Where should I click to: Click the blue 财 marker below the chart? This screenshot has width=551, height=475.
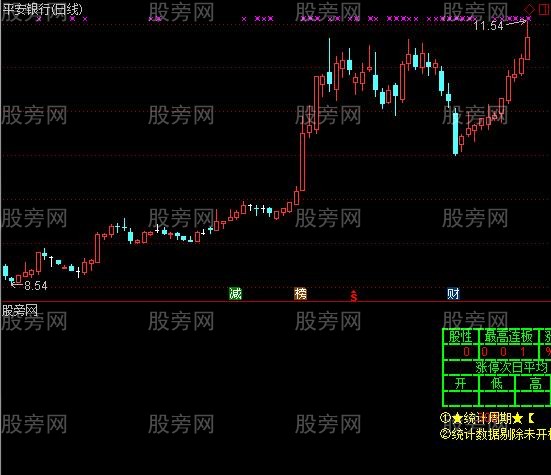pos(453,293)
